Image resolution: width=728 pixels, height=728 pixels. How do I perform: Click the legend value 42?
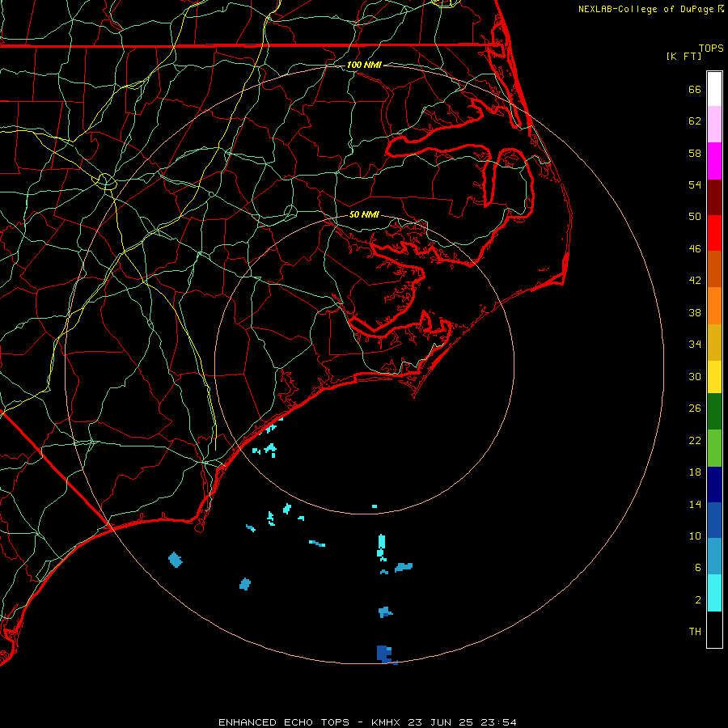click(x=695, y=281)
